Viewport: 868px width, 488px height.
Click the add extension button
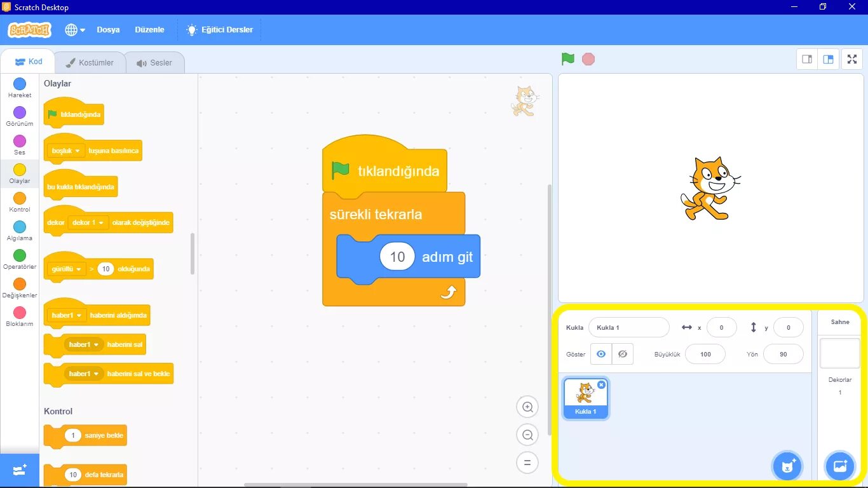point(20,470)
